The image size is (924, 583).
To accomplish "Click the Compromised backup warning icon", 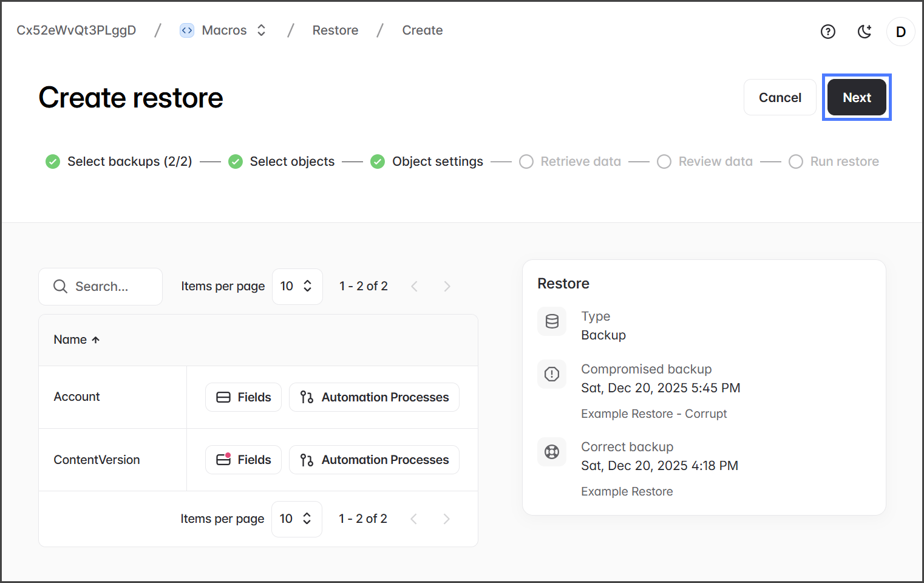I will pyautogui.click(x=552, y=374).
